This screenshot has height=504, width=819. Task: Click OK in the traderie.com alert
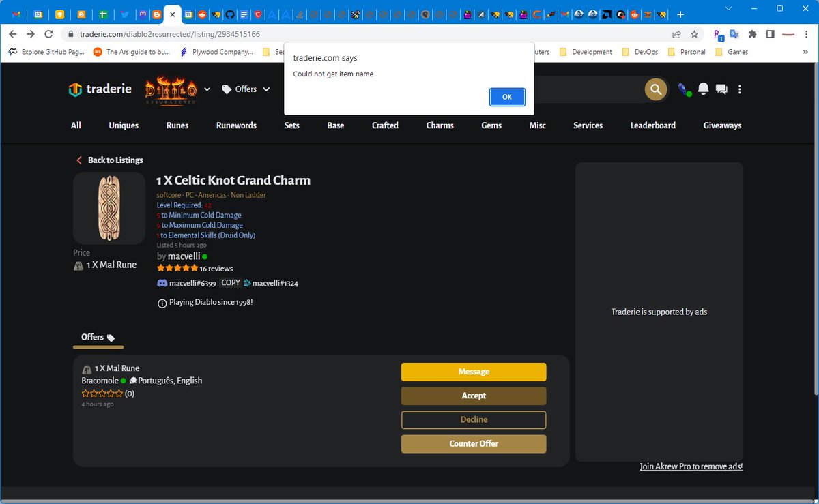(x=507, y=97)
